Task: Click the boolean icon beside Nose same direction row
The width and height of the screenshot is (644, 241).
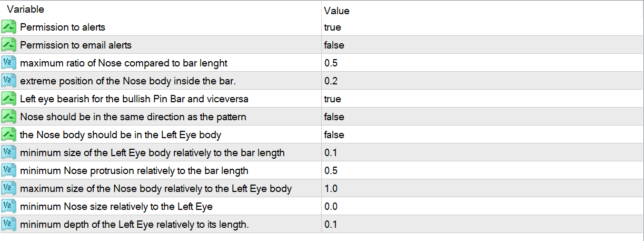Action: tap(9, 117)
